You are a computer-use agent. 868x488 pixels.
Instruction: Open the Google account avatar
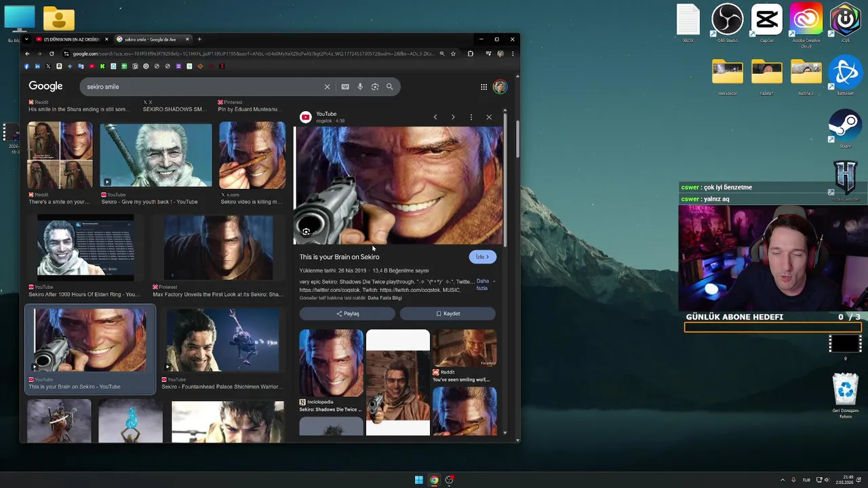click(500, 87)
